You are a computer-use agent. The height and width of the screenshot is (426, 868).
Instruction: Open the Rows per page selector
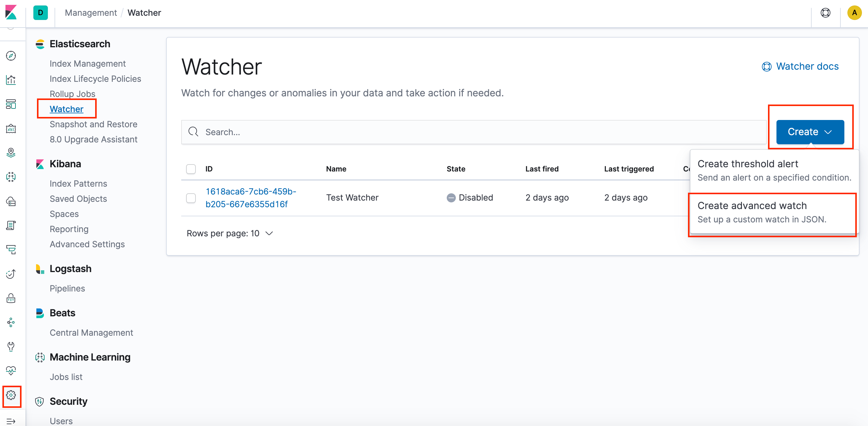229,233
